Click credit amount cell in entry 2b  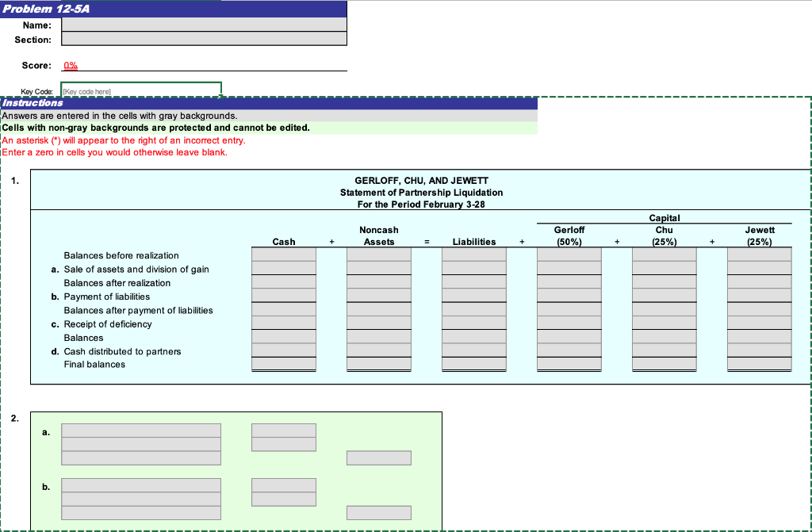click(x=379, y=513)
